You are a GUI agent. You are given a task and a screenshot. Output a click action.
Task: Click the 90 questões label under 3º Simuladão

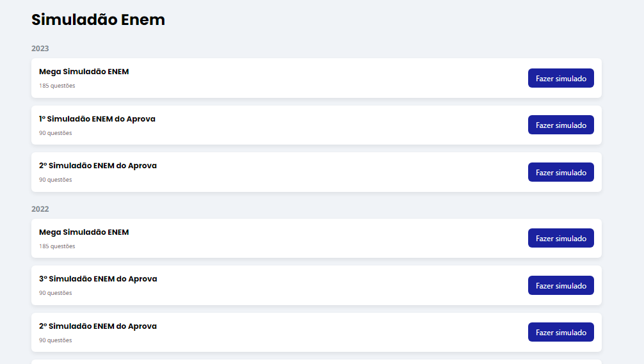pyautogui.click(x=56, y=293)
